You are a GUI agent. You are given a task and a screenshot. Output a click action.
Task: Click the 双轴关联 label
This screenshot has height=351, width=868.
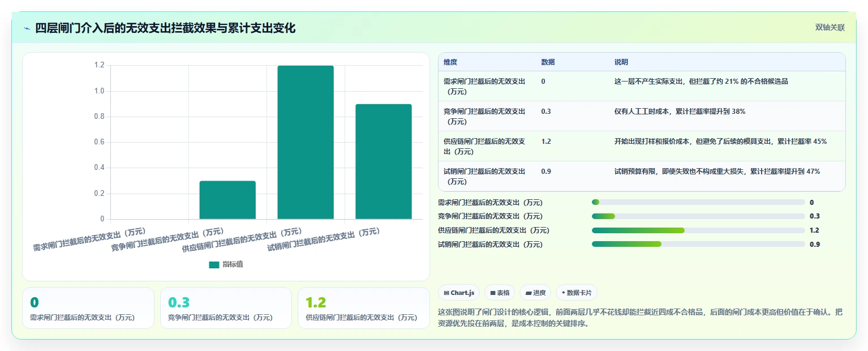[830, 28]
